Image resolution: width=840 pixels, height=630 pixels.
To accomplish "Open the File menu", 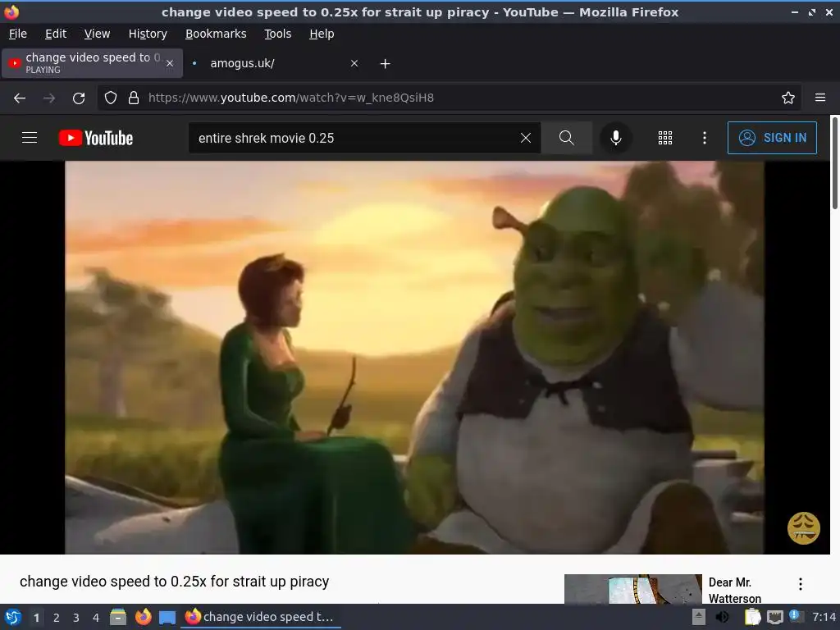I will click(18, 34).
